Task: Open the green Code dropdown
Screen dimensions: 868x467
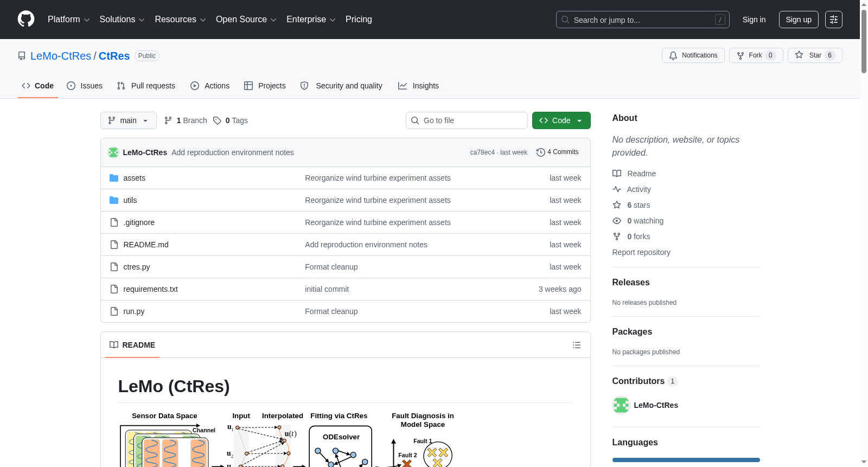Action: pyautogui.click(x=561, y=120)
